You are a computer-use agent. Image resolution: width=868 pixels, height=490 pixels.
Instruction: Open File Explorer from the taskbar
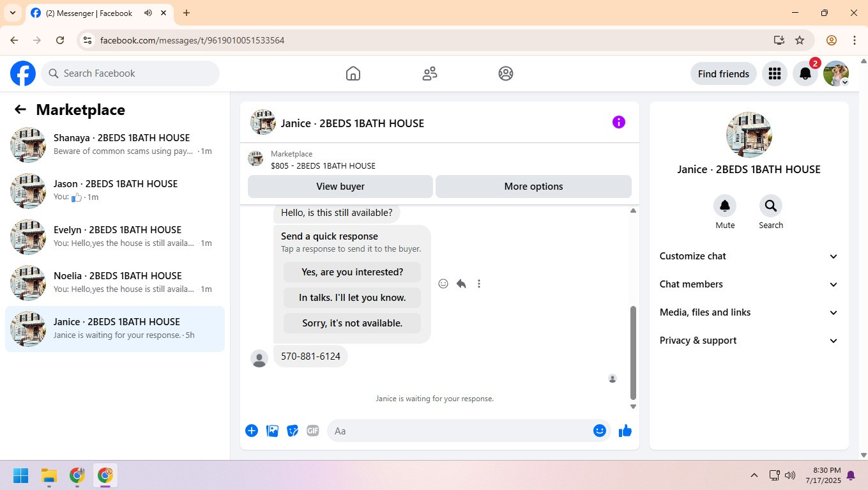click(49, 475)
